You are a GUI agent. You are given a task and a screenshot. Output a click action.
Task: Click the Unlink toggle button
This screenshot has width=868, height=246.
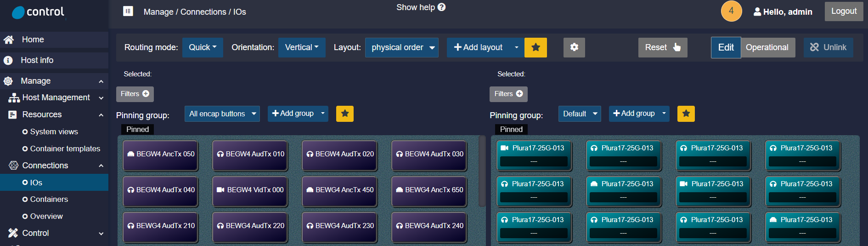pos(828,47)
